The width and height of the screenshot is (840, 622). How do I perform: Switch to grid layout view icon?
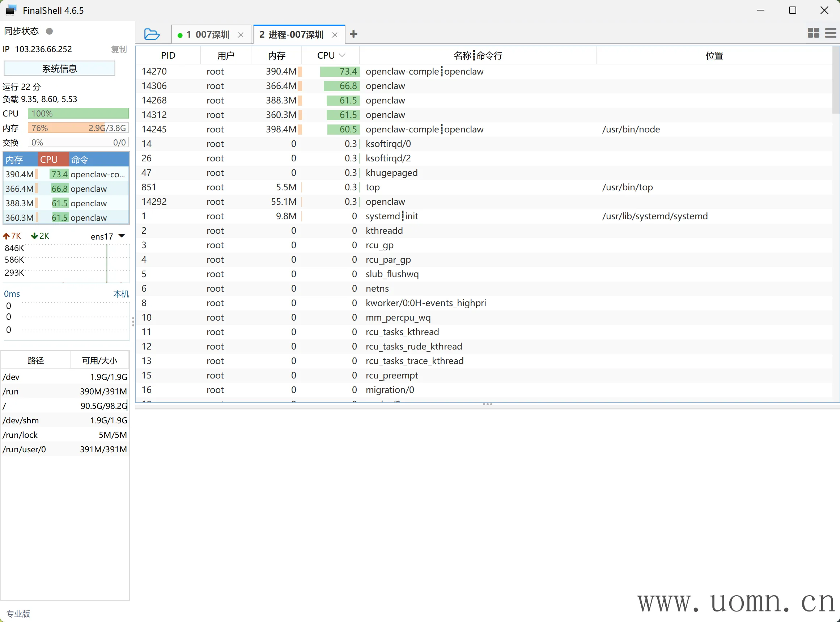tap(813, 33)
